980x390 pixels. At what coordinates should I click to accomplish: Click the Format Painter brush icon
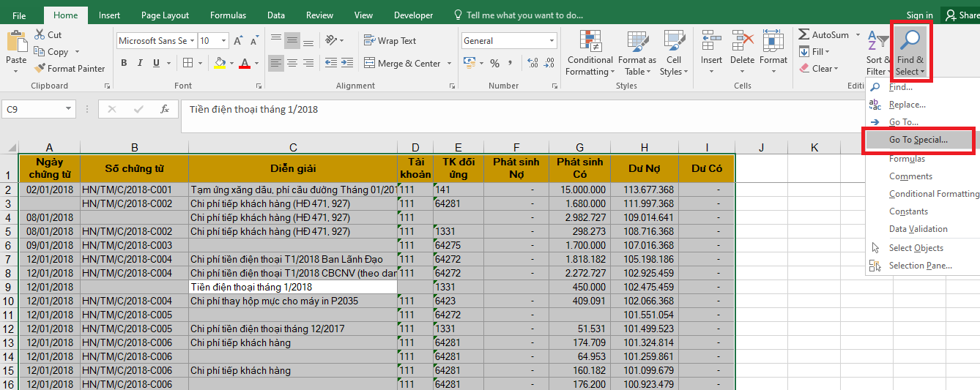[x=40, y=69]
